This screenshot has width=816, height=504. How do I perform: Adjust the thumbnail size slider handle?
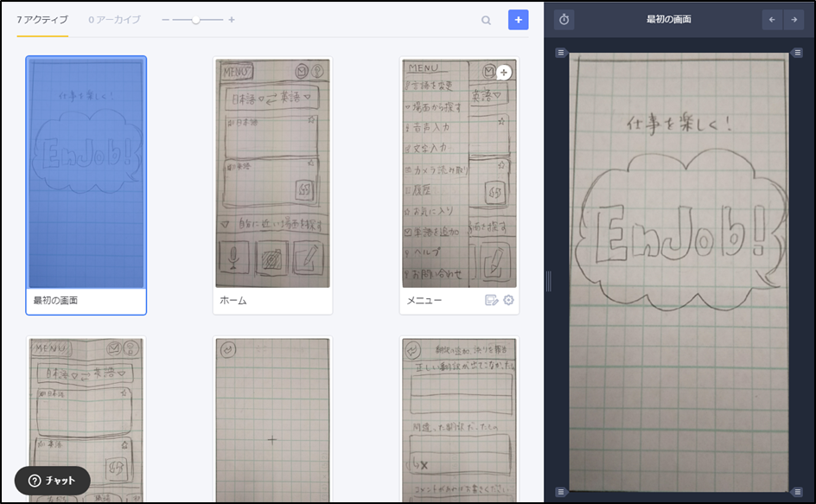195,20
